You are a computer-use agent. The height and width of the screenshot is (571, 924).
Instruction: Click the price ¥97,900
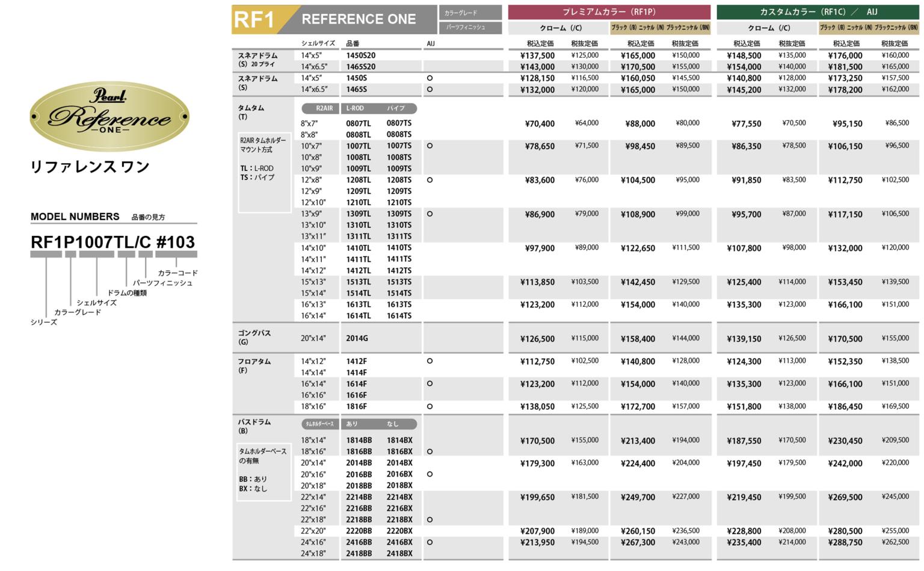click(540, 248)
